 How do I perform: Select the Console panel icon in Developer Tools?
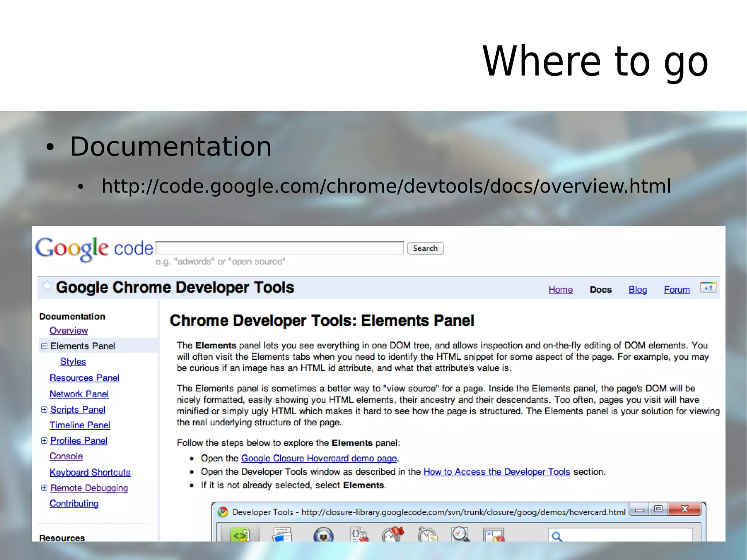[x=494, y=535]
